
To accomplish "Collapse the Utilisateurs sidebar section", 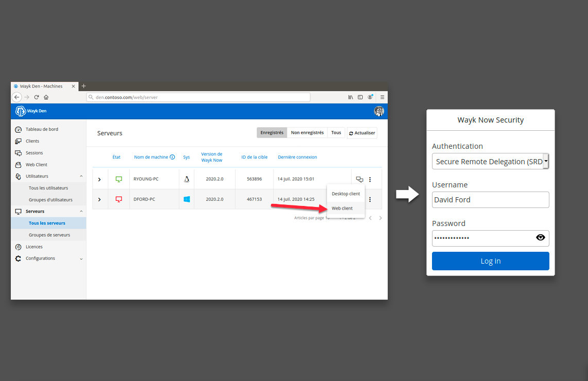I will pos(81,176).
